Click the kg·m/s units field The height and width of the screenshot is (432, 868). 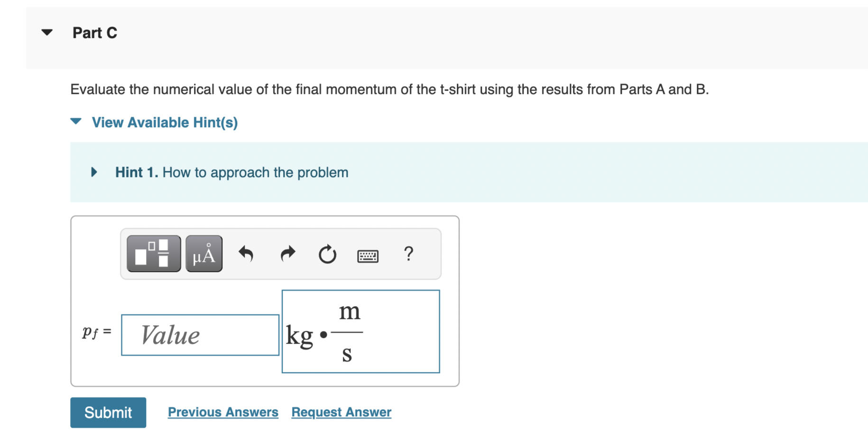pyautogui.click(x=361, y=331)
